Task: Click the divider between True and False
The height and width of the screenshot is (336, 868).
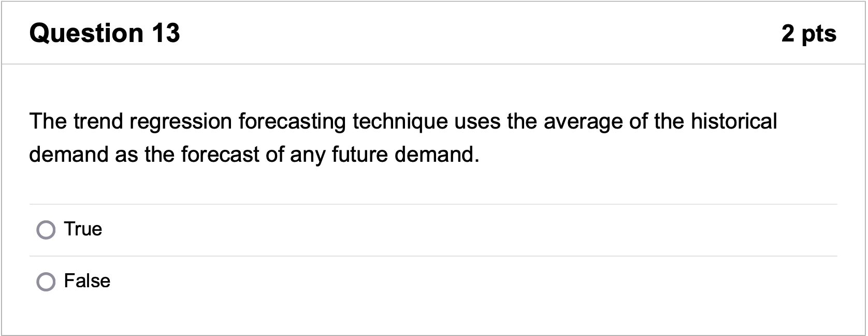Action: coord(434,255)
